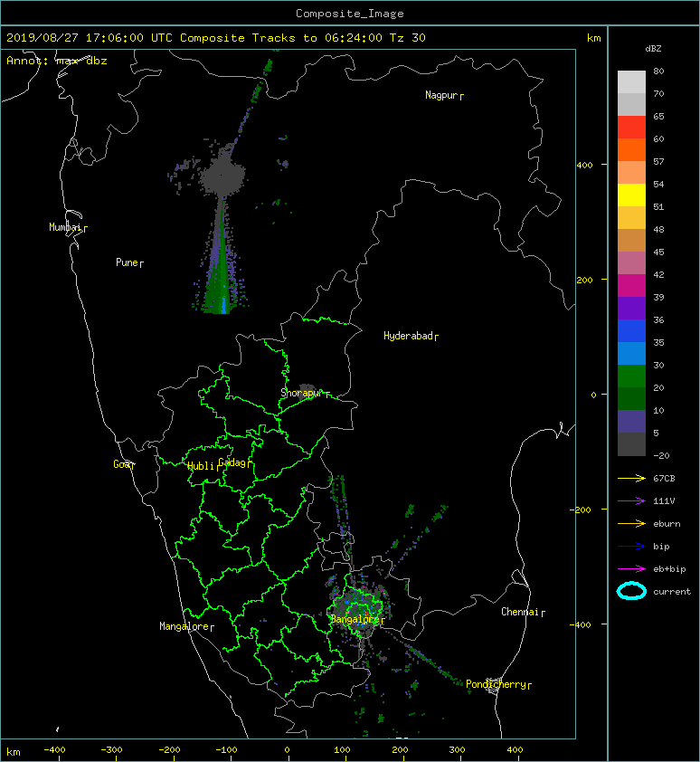Pick the mauve 45-42 dBZ swatch

(x=631, y=263)
